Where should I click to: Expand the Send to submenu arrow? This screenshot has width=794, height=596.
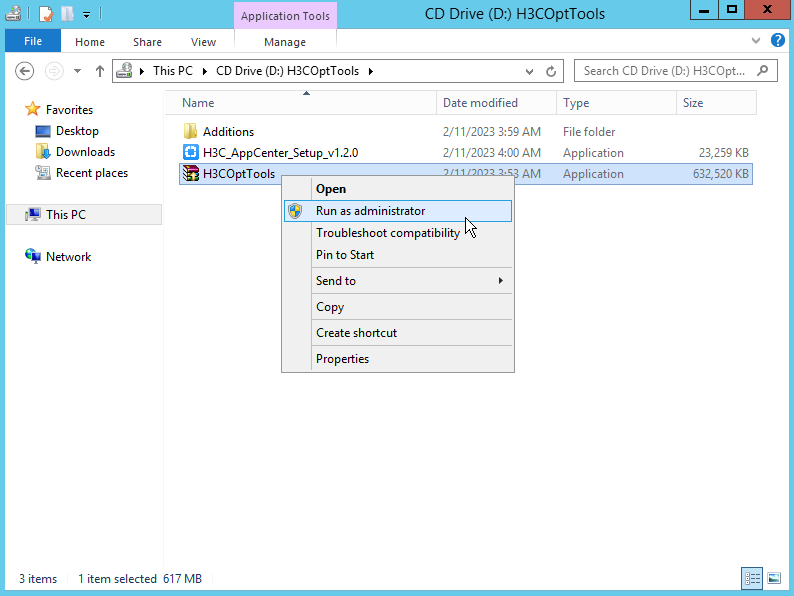(500, 281)
